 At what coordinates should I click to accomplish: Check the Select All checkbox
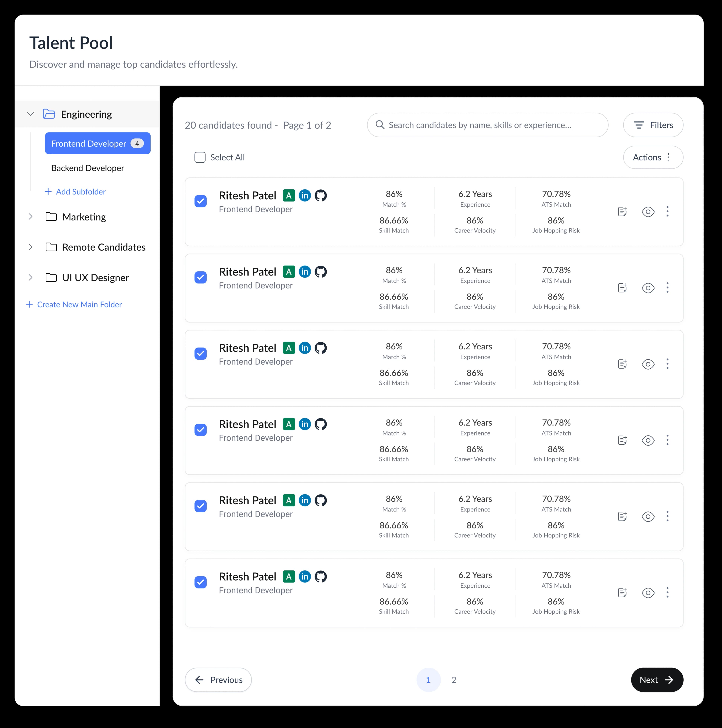200,158
